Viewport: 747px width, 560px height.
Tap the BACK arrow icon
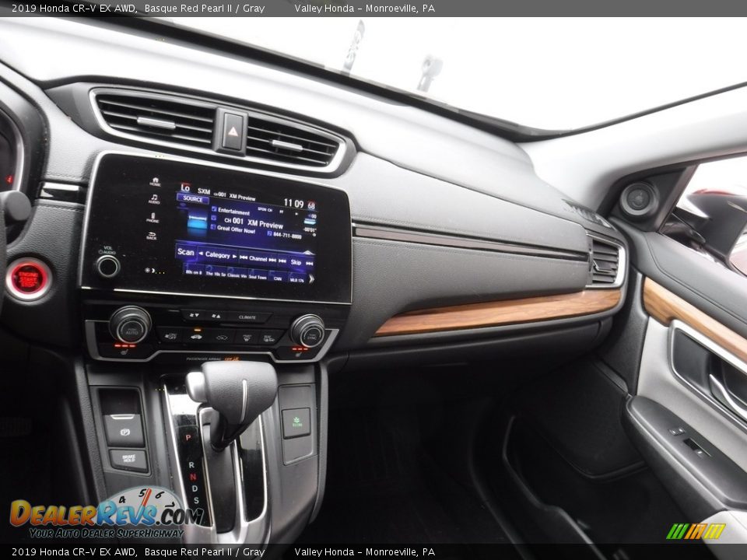[x=152, y=236]
